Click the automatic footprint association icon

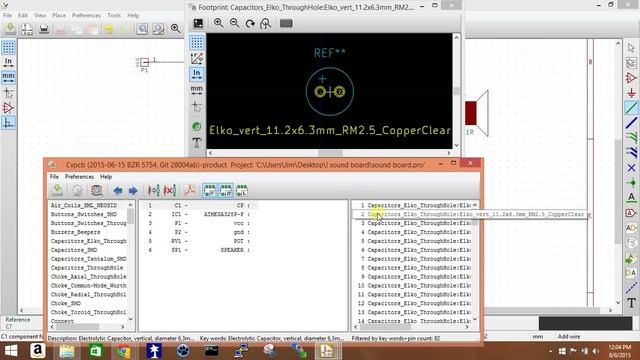(154, 190)
